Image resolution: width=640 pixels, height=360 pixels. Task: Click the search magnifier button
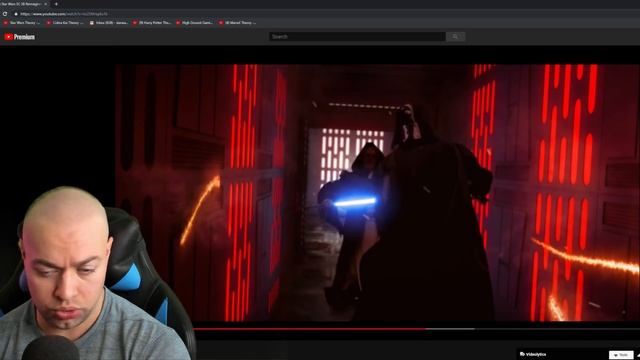tap(455, 37)
